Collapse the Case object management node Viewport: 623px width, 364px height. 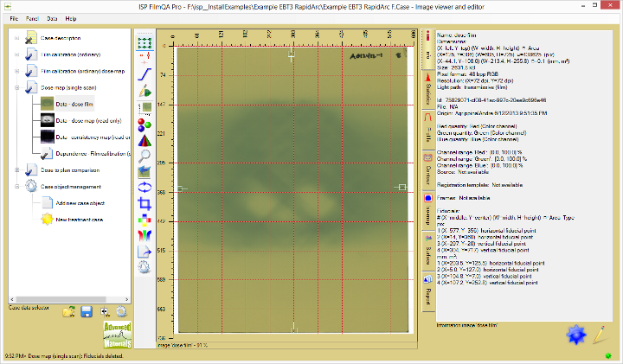(17, 186)
